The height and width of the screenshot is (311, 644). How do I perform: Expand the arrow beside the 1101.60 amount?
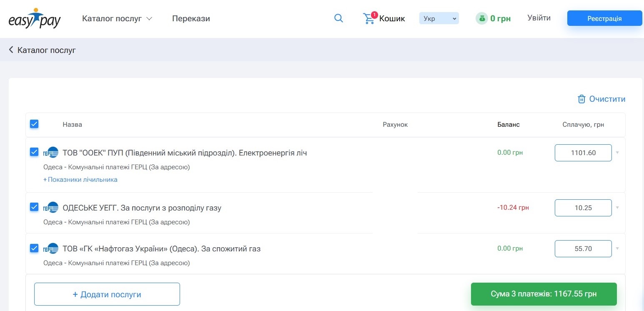pyautogui.click(x=617, y=153)
